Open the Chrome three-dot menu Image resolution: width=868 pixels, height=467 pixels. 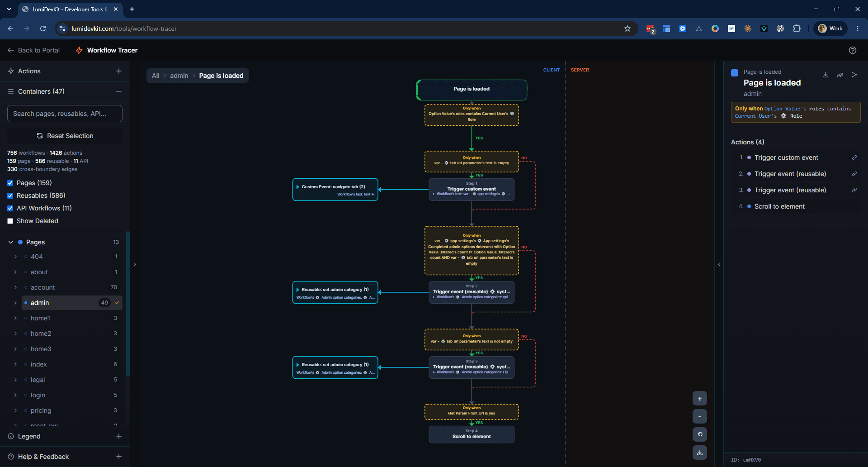858,29
